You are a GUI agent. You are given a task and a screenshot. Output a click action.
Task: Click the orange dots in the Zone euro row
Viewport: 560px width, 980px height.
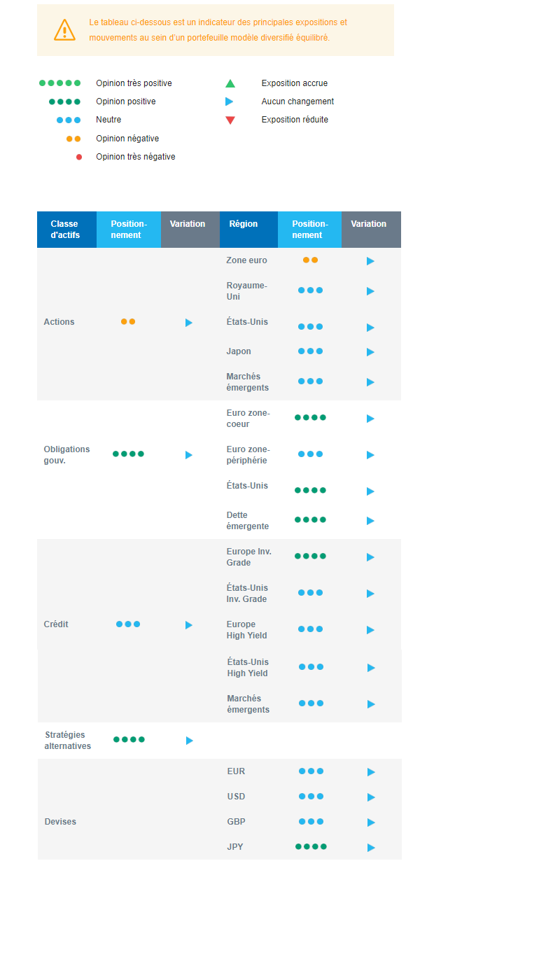coord(310,260)
